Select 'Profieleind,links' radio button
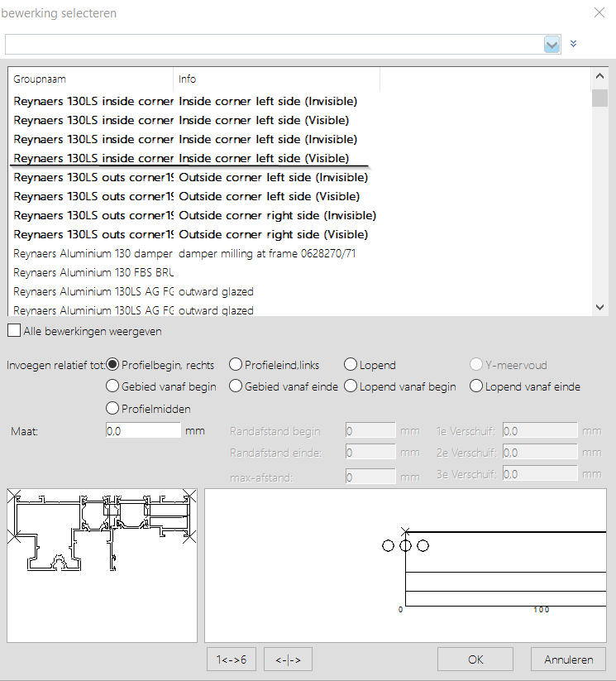Screen dimensions: 616x681 point(236,364)
